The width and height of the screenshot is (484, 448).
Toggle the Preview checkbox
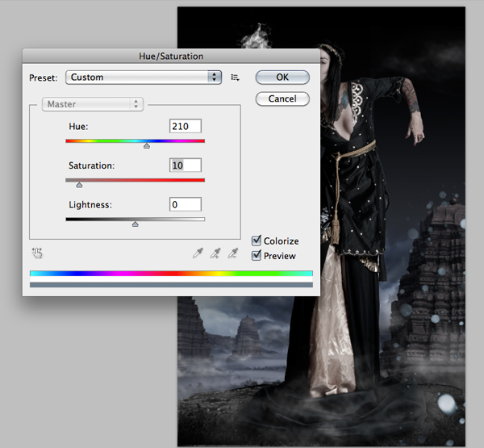pos(257,256)
